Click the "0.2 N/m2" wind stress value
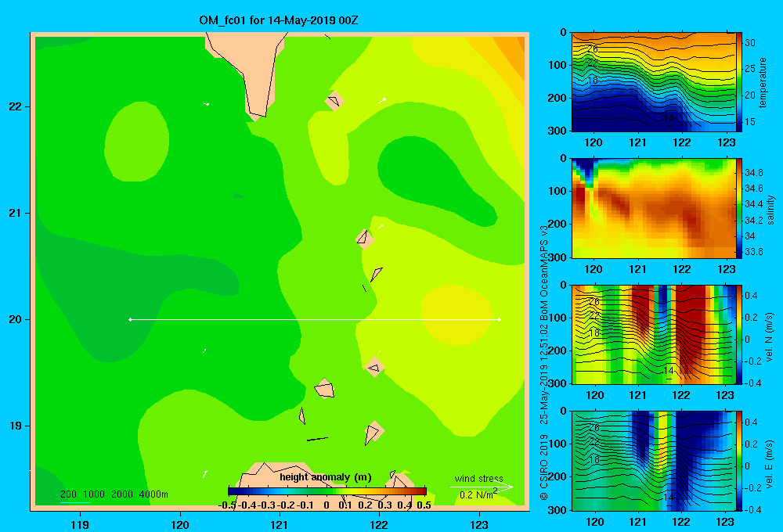Viewport: 783px width, 532px height. (x=478, y=494)
